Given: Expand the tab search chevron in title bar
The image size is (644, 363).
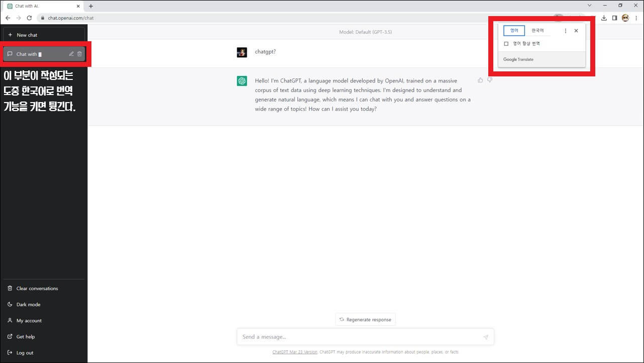Looking at the screenshot, I should click(589, 6).
